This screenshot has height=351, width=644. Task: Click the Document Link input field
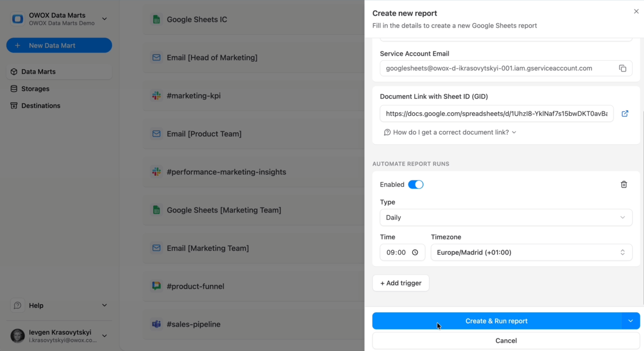click(x=496, y=114)
